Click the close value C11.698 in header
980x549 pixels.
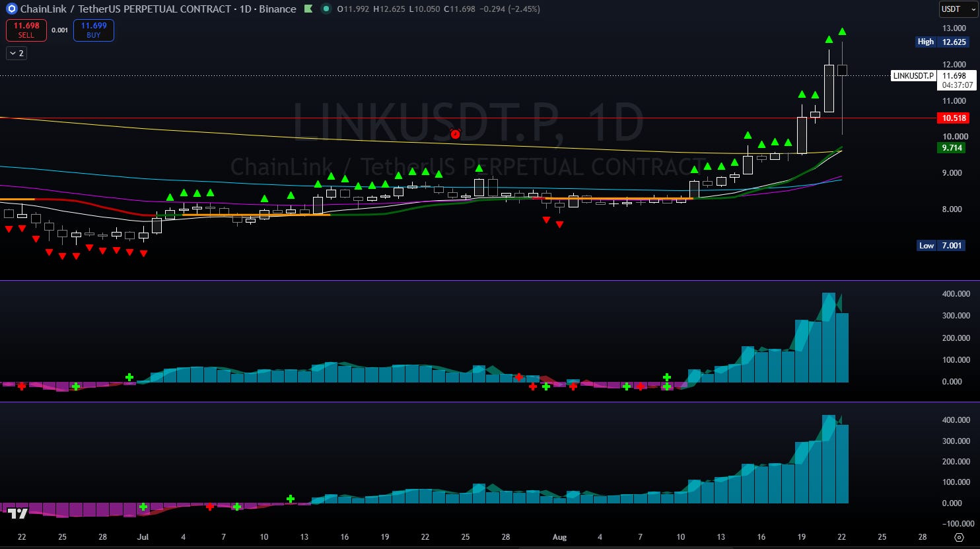coord(460,9)
